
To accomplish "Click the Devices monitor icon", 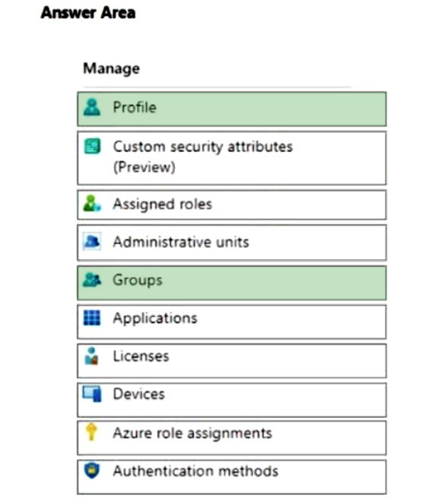I will [x=92, y=394].
